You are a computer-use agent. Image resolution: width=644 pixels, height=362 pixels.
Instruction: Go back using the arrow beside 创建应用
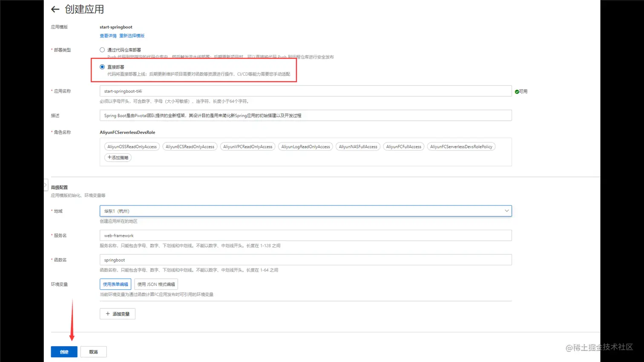[x=55, y=9]
